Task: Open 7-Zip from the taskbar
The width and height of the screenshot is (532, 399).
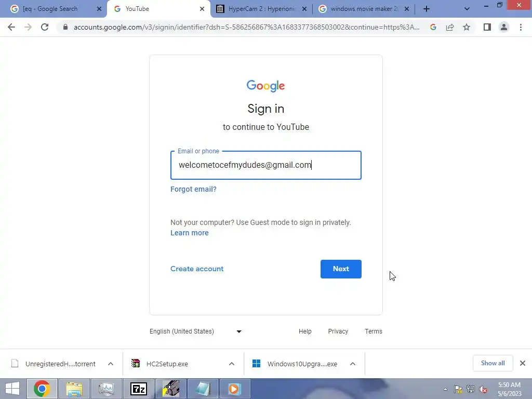Action: point(138,389)
